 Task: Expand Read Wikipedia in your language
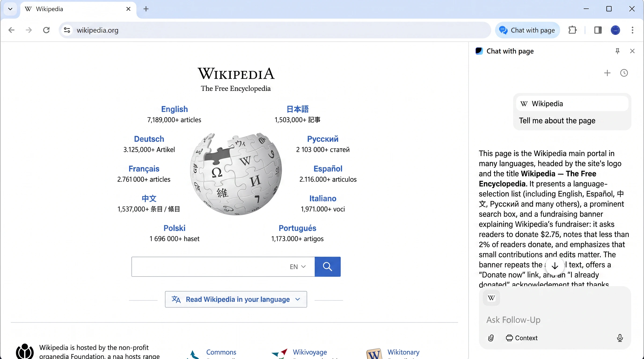point(236,299)
